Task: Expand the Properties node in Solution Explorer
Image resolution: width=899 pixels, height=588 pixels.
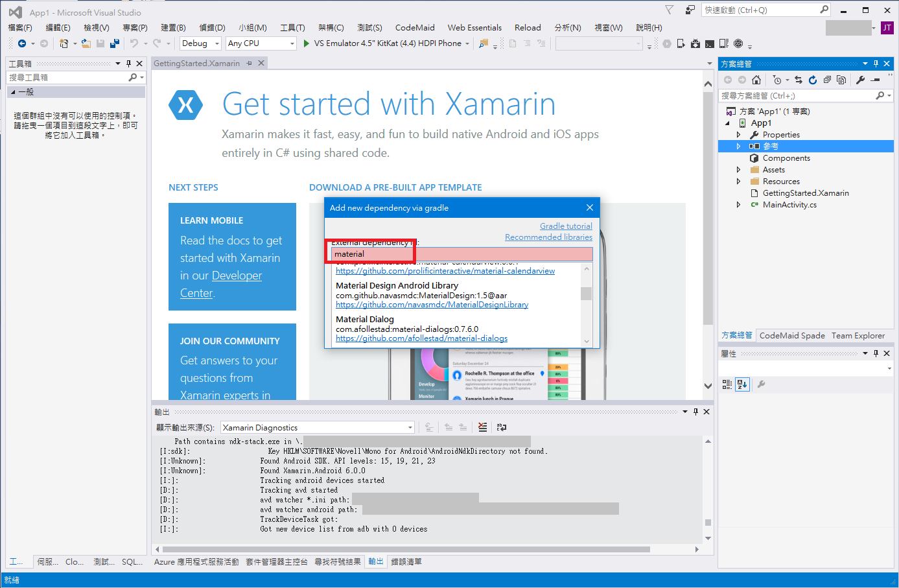Action: (738, 135)
